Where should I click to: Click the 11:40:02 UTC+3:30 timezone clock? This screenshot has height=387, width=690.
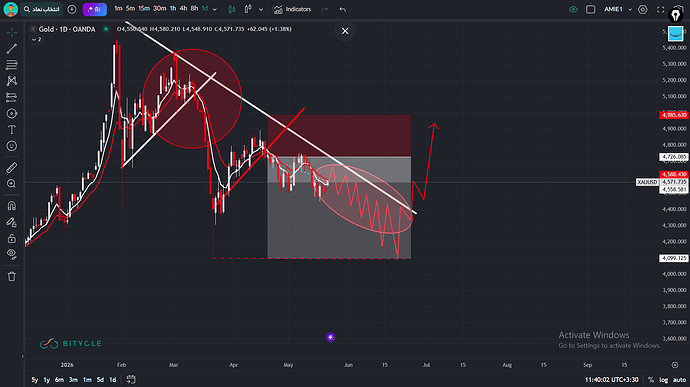(x=612, y=380)
